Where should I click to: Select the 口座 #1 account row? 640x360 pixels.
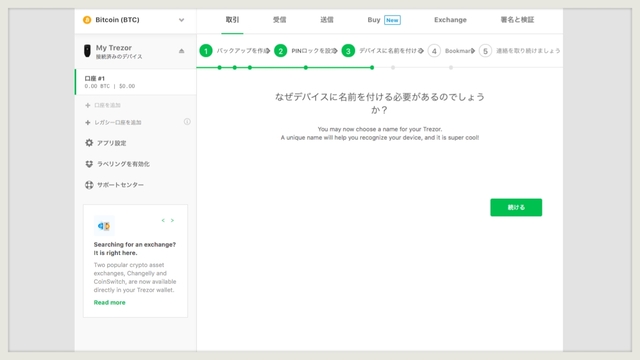pyautogui.click(x=136, y=82)
